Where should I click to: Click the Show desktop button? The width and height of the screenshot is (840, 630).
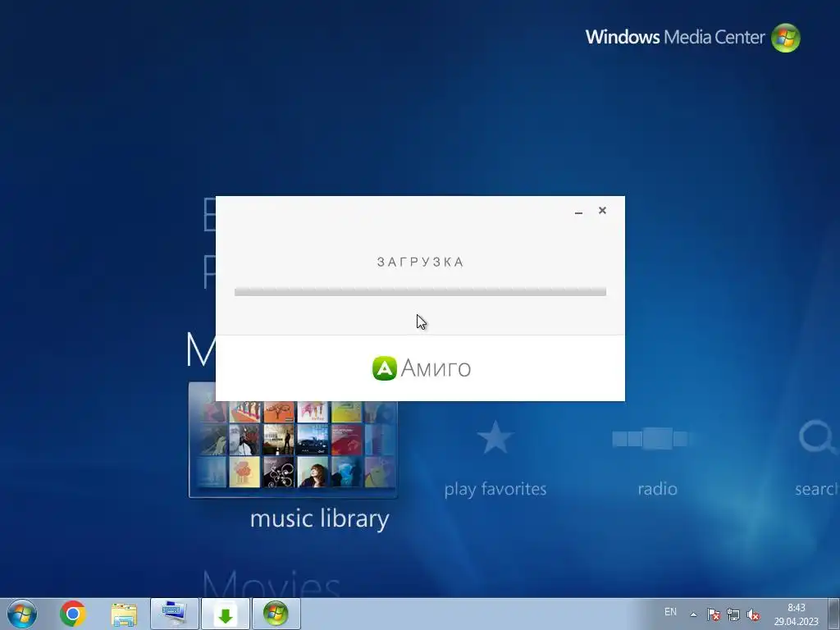click(x=834, y=614)
